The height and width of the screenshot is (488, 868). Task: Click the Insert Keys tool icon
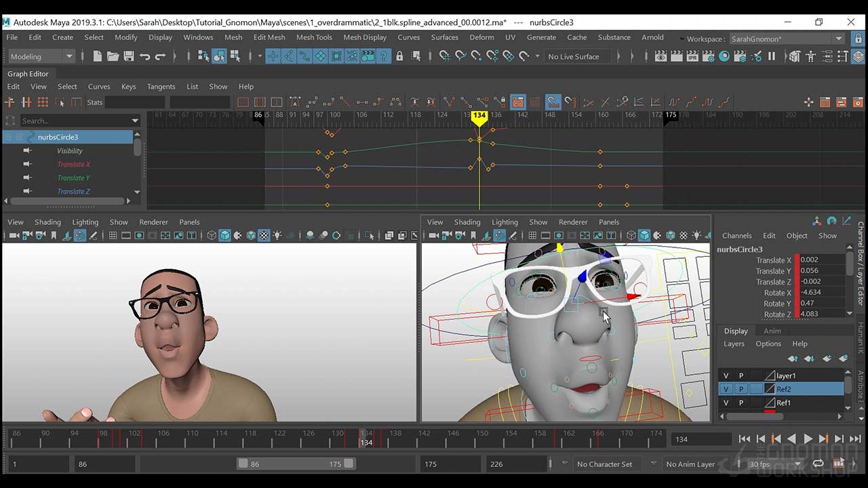coord(26,102)
